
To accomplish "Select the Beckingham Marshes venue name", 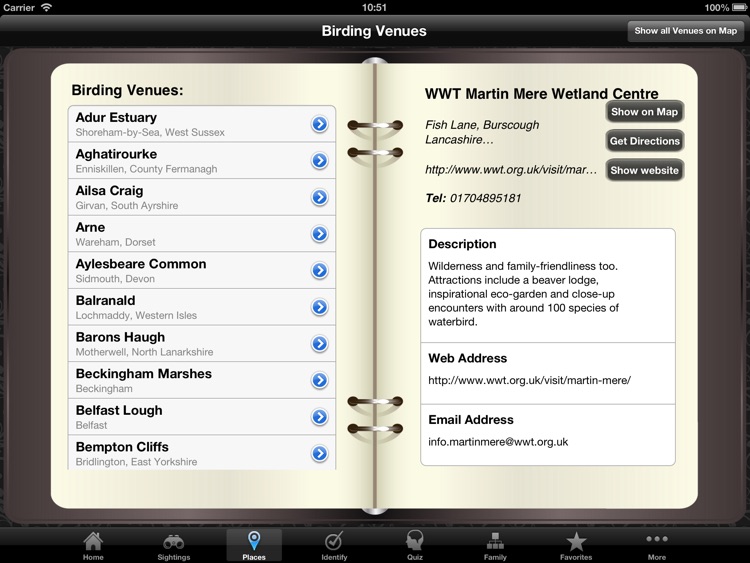I will point(143,374).
